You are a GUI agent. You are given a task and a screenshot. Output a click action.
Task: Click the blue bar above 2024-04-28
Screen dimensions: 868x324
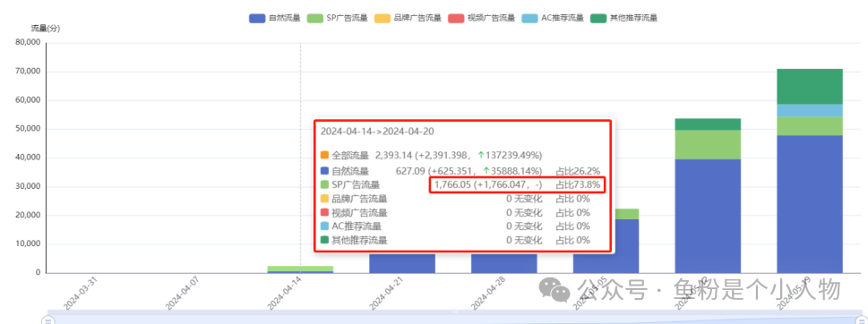coord(503,263)
